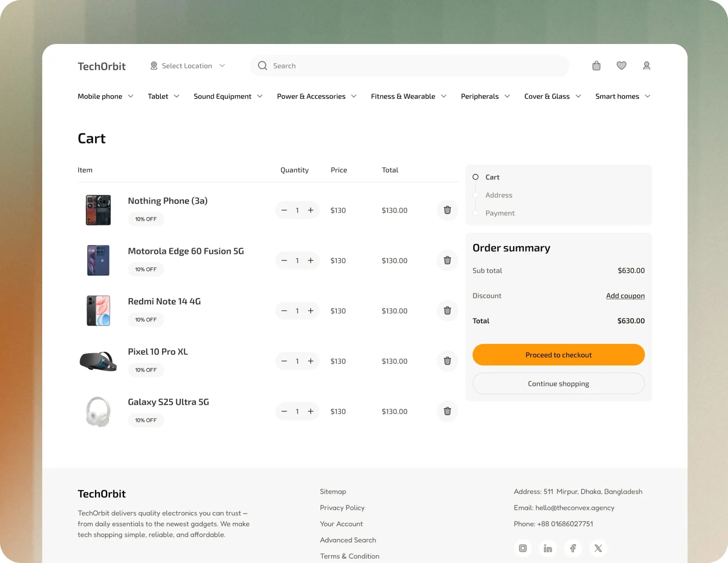Open the shopping bag icon in header
This screenshot has width=728, height=563.
tap(596, 66)
